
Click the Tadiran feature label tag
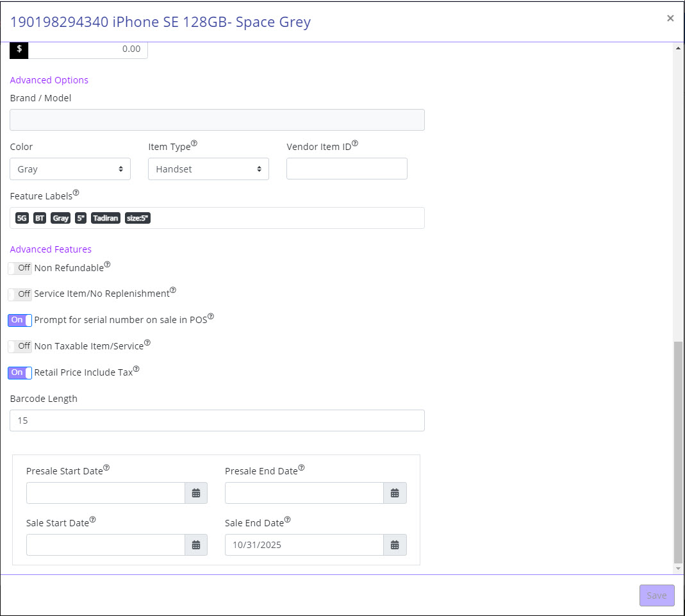click(105, 218)
